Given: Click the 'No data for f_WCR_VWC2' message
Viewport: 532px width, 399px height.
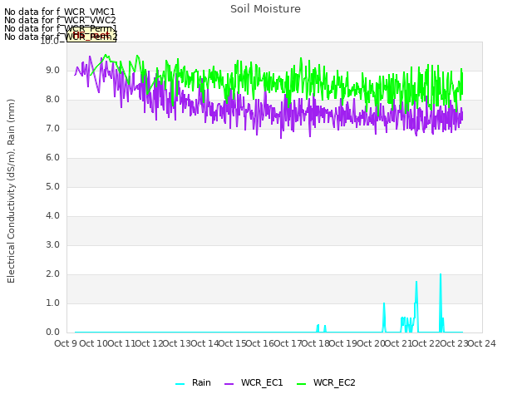Looking at the screenshot, I should pos(60,20).
